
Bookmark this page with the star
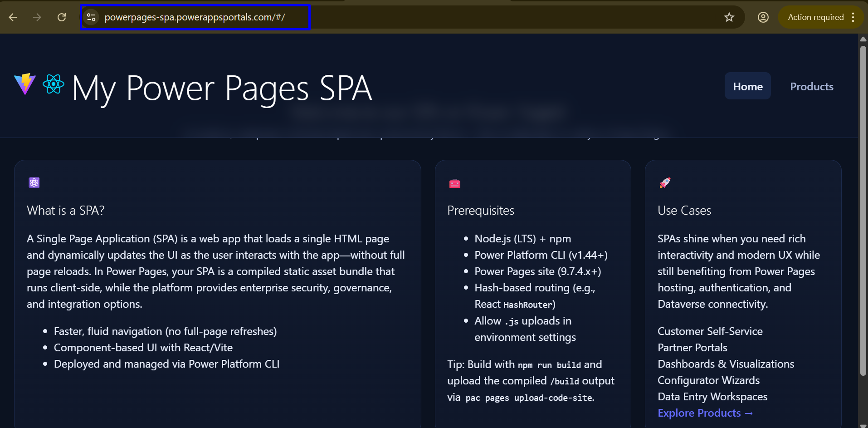729,17
